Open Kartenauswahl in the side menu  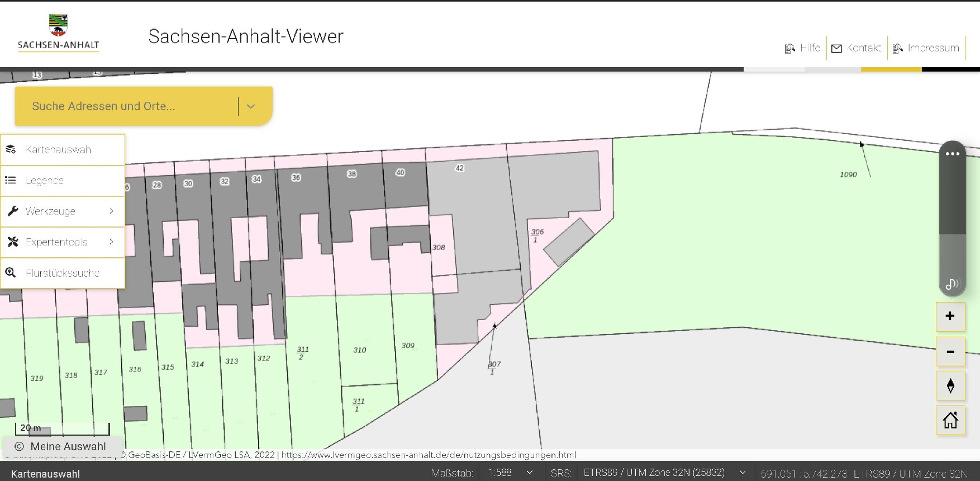tap(58, 150)
